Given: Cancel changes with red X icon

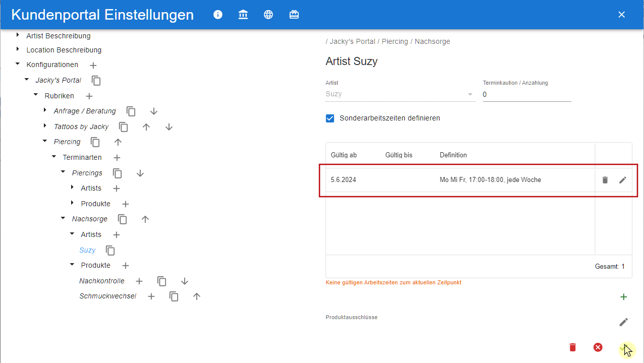Looking at the screenshot, I should (x=598, y=347).
